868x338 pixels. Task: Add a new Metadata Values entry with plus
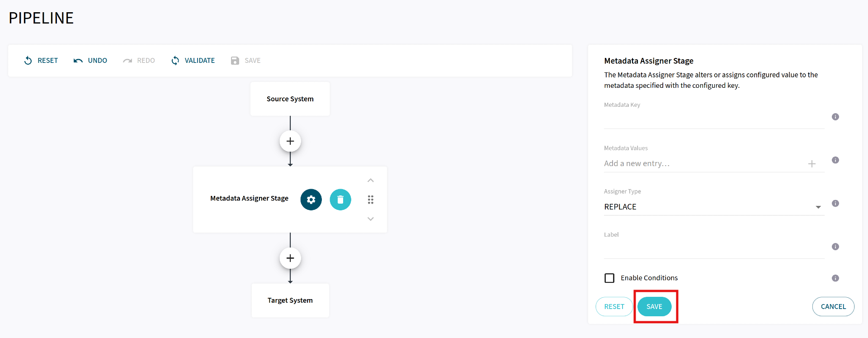click(812, 164)
